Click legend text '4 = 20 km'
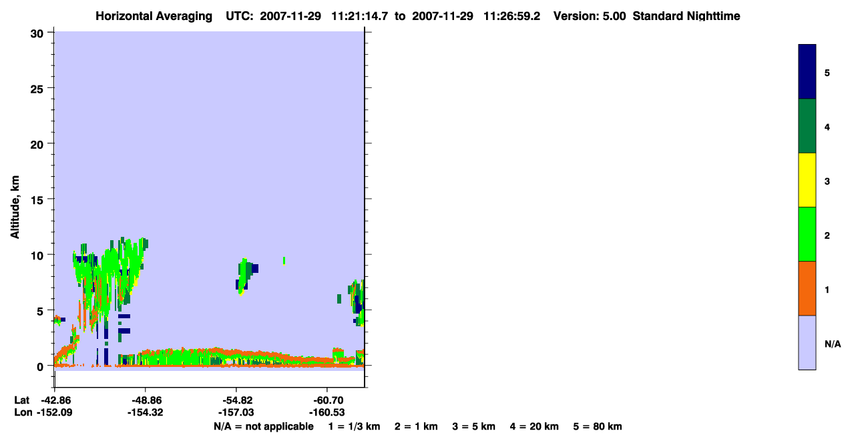 pos(534,427)
